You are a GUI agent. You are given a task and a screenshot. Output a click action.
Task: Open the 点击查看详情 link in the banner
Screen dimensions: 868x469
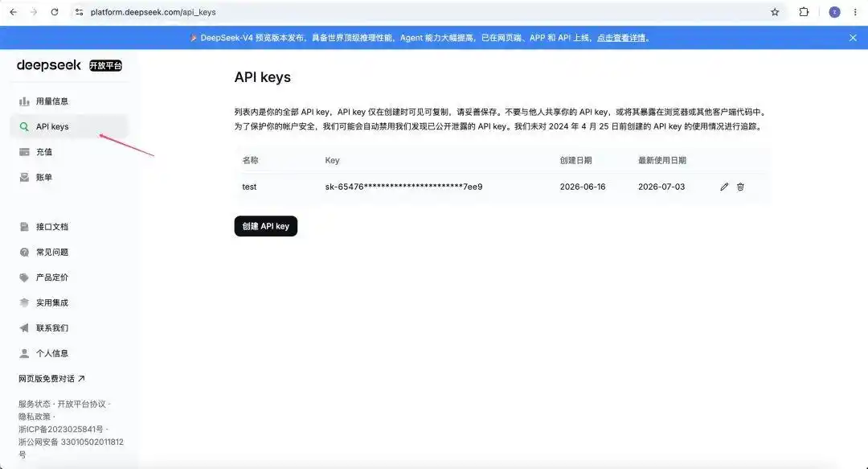[x=620, y=38]
